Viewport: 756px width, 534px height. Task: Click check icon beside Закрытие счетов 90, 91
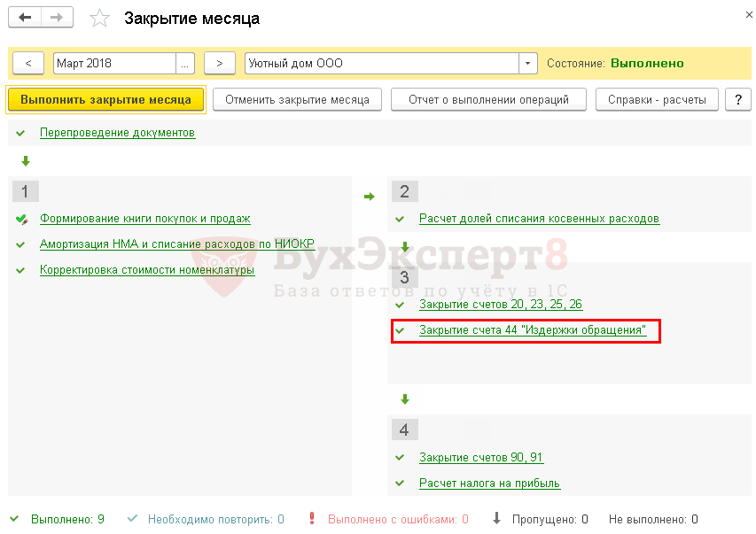pos(400,458)
